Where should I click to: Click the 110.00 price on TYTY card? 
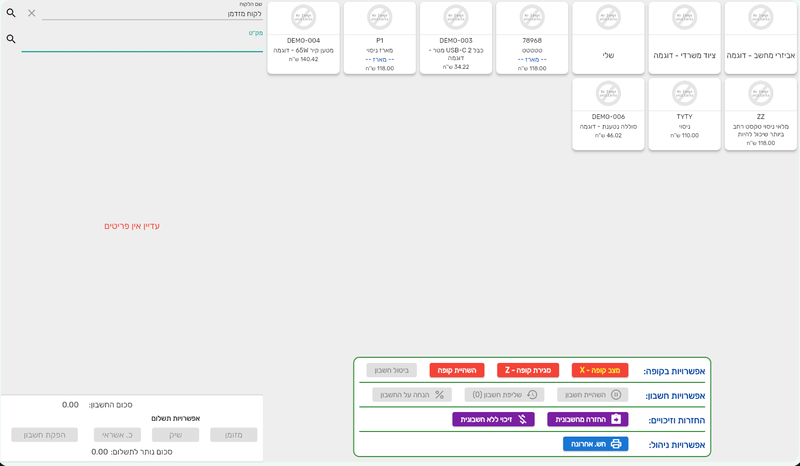click(684, 135)
